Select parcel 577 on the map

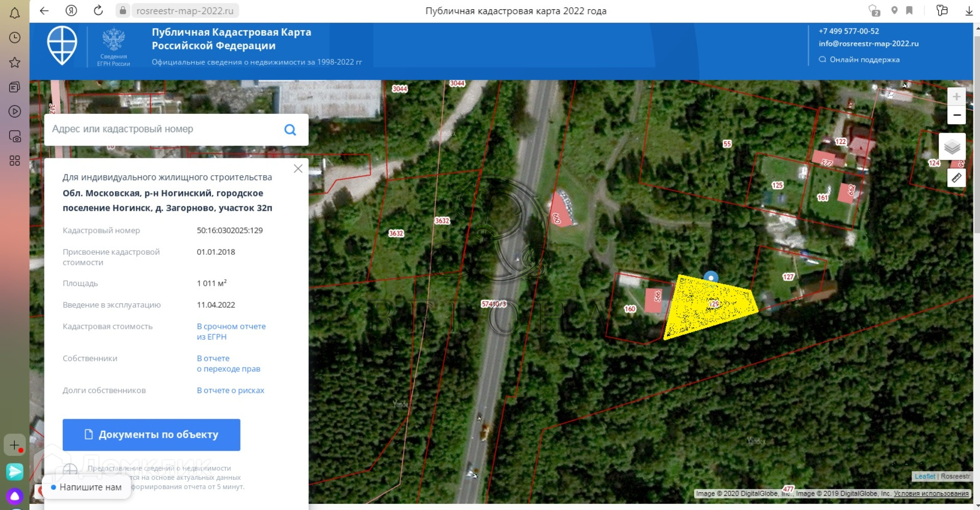point(827,163)
